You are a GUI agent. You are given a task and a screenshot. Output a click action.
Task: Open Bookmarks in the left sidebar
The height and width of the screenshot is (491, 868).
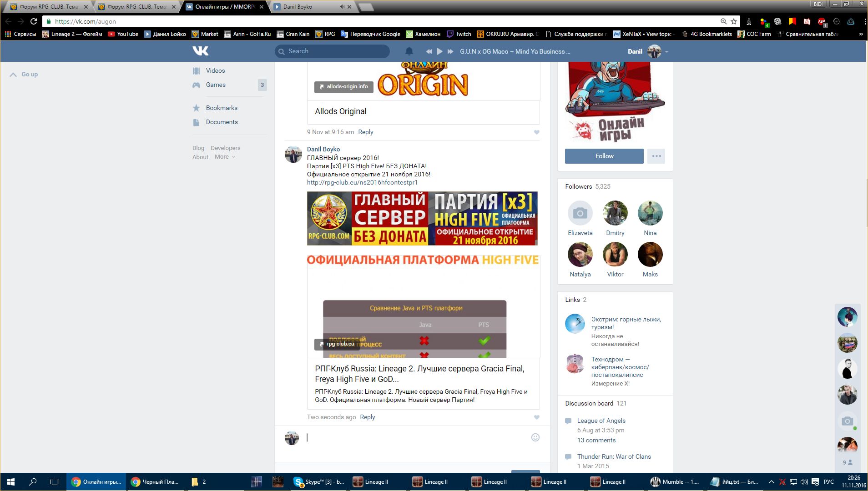tap(222, 108)
